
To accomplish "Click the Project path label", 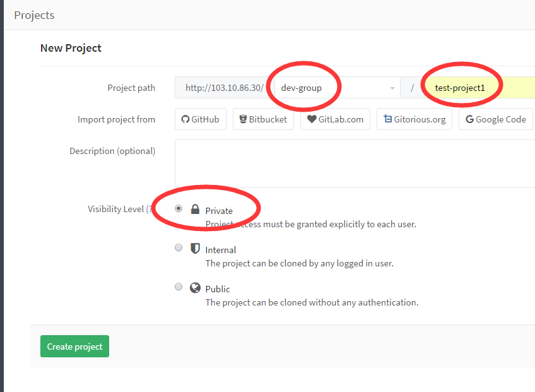I will click(x=131, y=88).
